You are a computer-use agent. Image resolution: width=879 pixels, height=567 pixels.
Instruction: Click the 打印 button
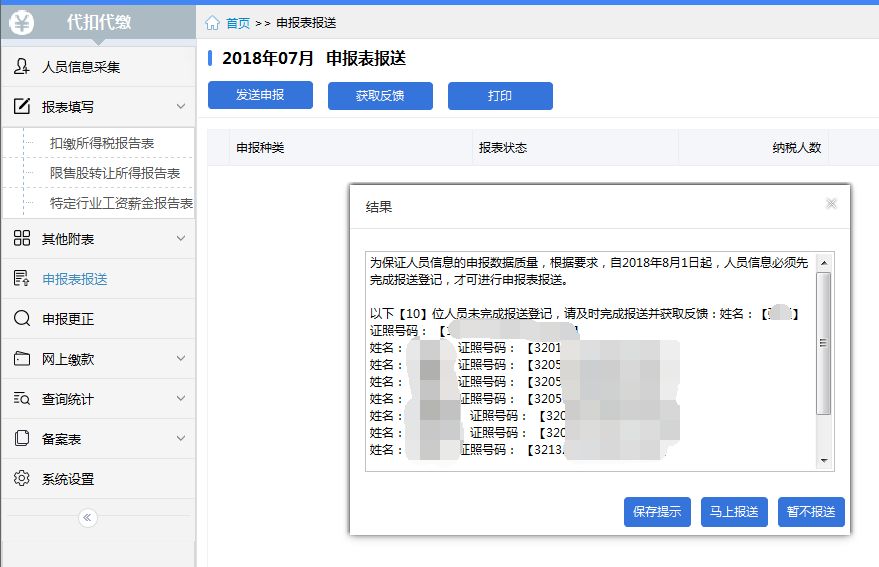point(500,95)
